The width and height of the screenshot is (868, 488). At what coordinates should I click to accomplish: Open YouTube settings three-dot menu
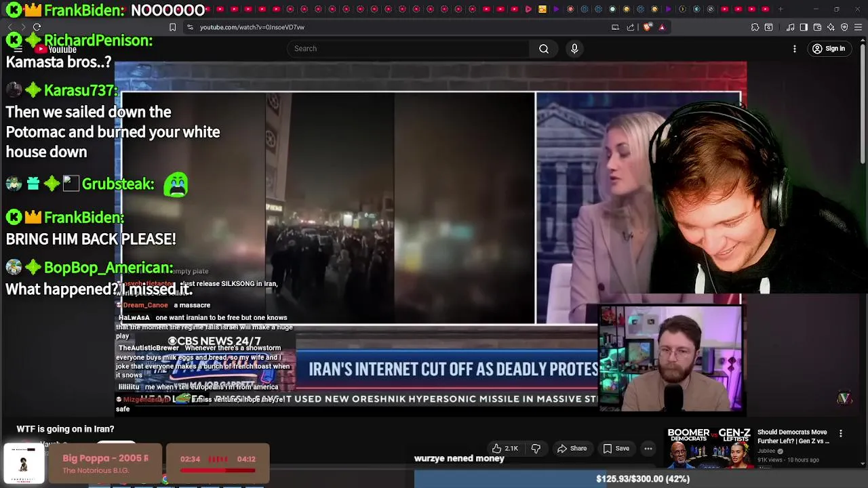[795, 49]
